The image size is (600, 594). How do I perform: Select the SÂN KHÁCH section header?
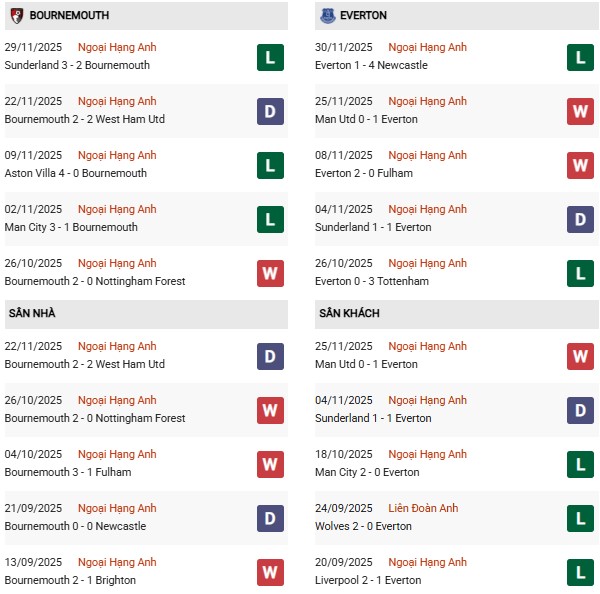click(x=351, y=313)
